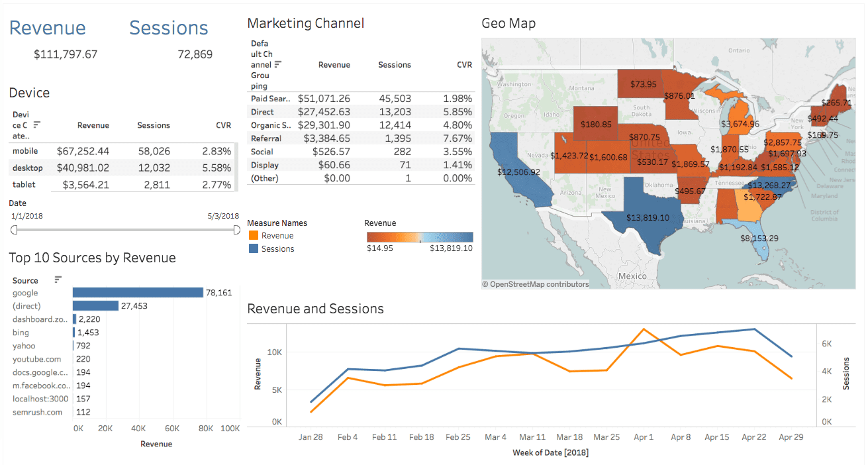Click the Revenue color gradient legend bar
The width and height of the screenshot is (868, 465).
[x=420, y=237]
